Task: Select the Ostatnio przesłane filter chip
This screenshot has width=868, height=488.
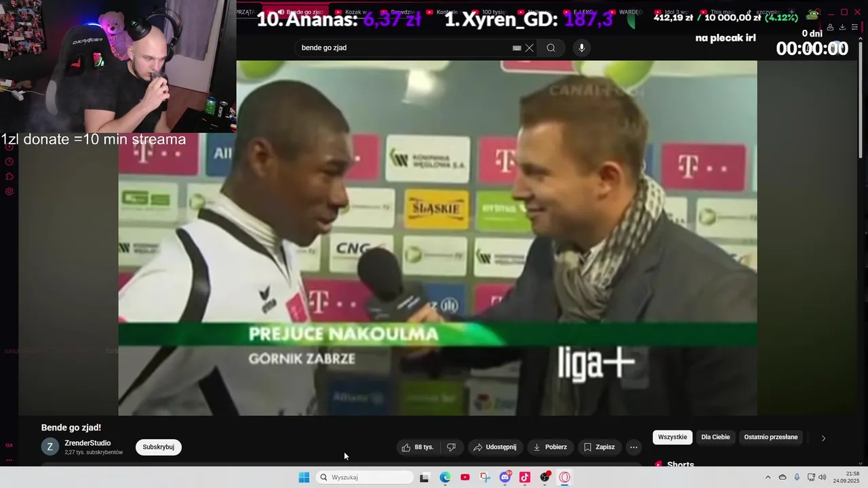Action: (x=771, y=437)
